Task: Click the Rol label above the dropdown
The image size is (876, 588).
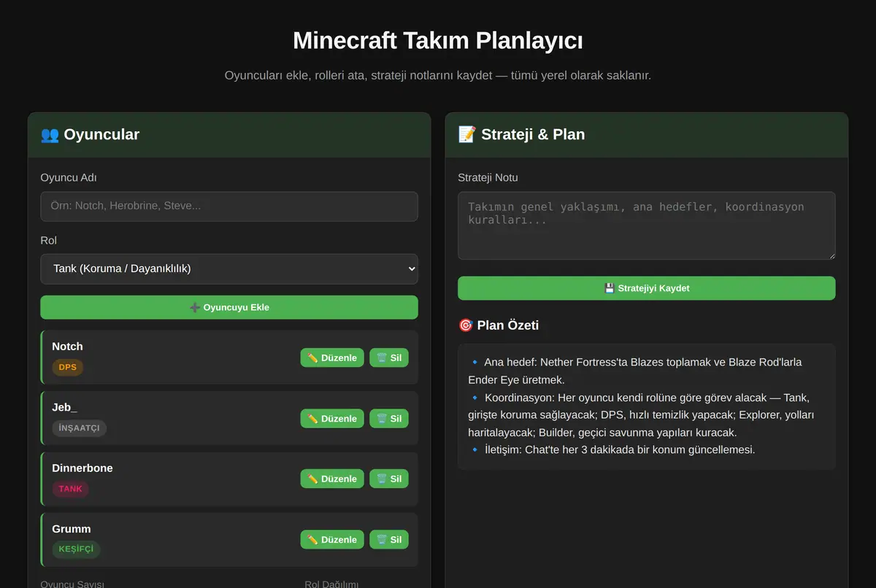Action: pyautogui.click(x=48, y=241)
